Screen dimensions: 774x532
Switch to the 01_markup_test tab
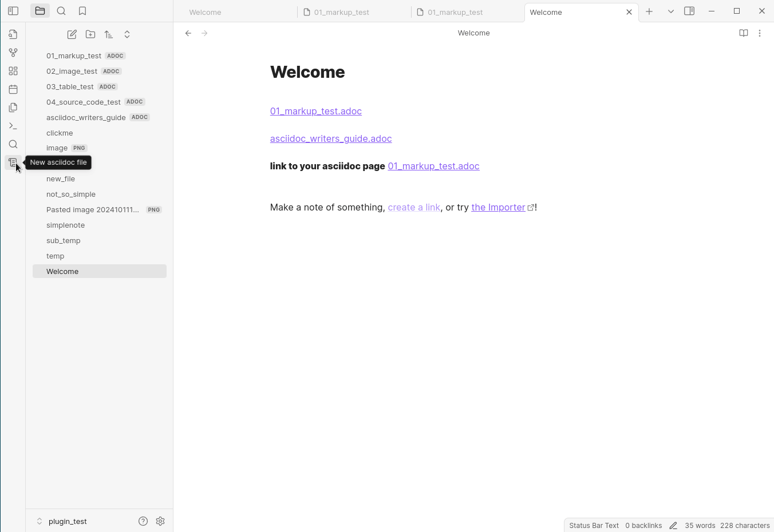tap(342, 11)
